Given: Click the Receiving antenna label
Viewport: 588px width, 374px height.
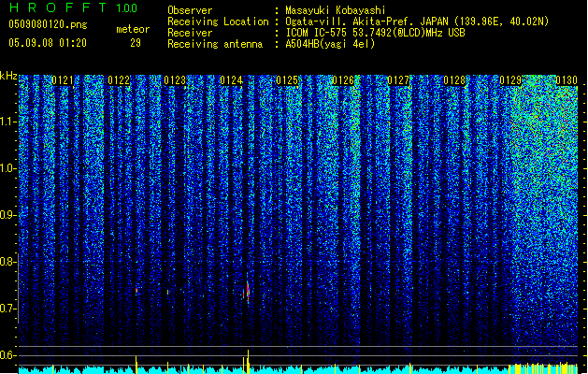Looking at the screenshot, I should pos(215,44).
